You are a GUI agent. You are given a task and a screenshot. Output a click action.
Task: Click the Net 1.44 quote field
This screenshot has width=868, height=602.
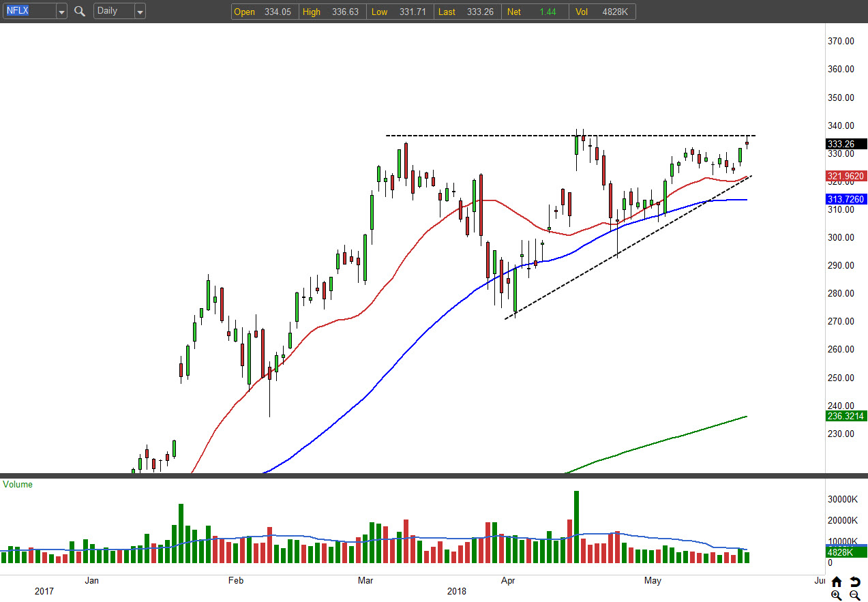click(x=535, y=12)
